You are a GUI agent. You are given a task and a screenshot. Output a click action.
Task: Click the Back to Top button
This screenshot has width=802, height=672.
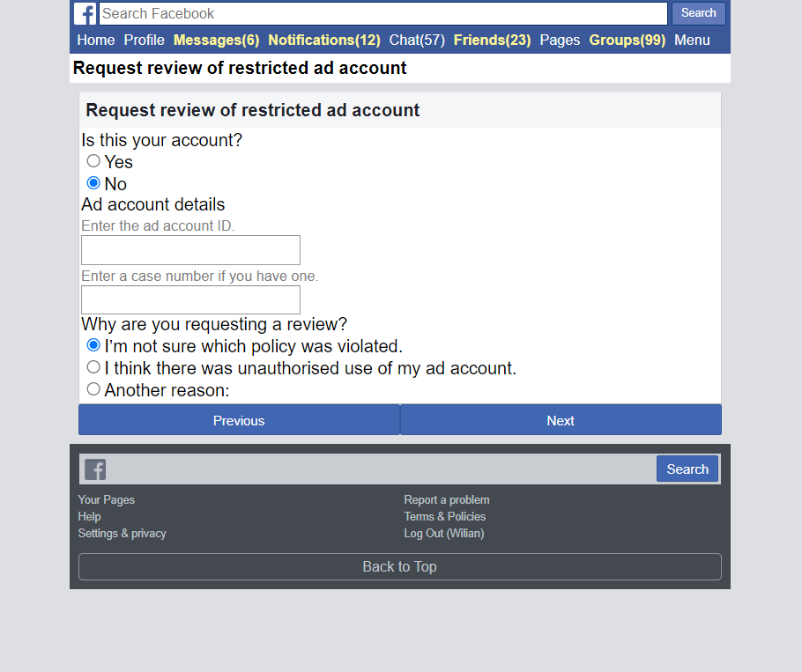[399, 566]
